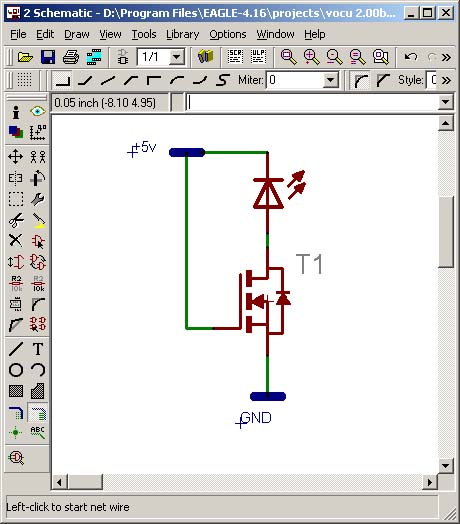Expand the command line history dropdown
The height and width of the screenshot is (524, 460).
point(445,102)
